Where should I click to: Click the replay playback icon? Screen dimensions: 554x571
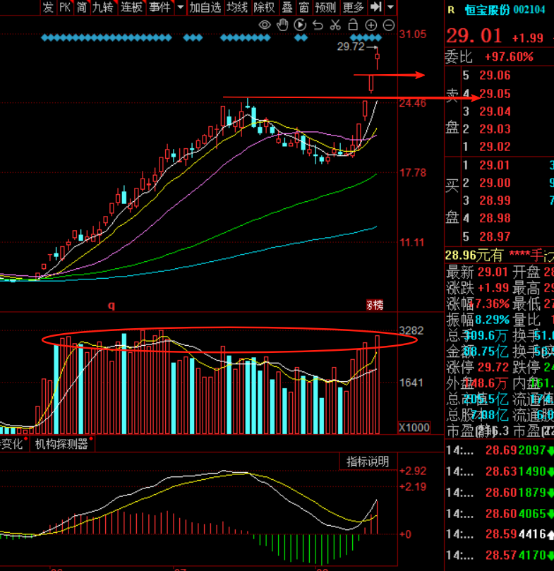point(300,25)
